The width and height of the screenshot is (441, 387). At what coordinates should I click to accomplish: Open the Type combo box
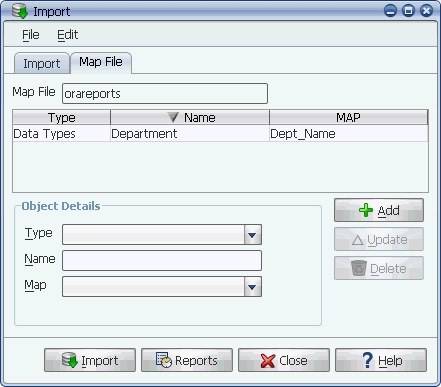pyautogui.click(x=162, y=235)
